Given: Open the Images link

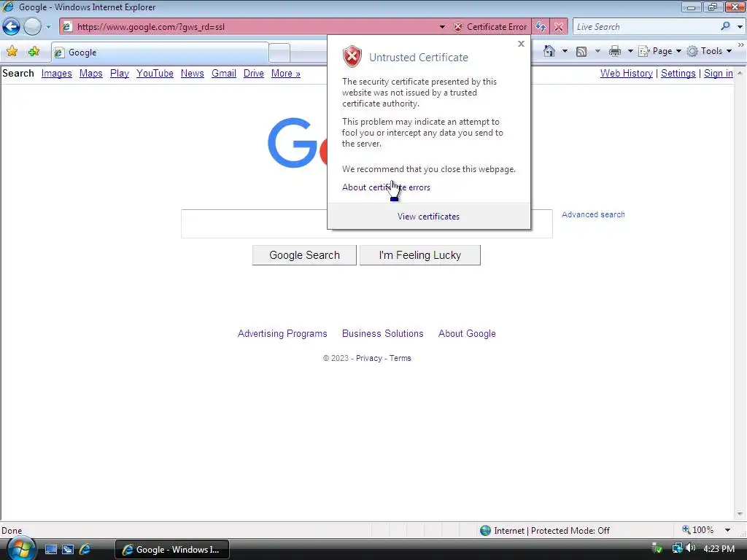Looking at the screenshot, I should click(x=57, y=74).
